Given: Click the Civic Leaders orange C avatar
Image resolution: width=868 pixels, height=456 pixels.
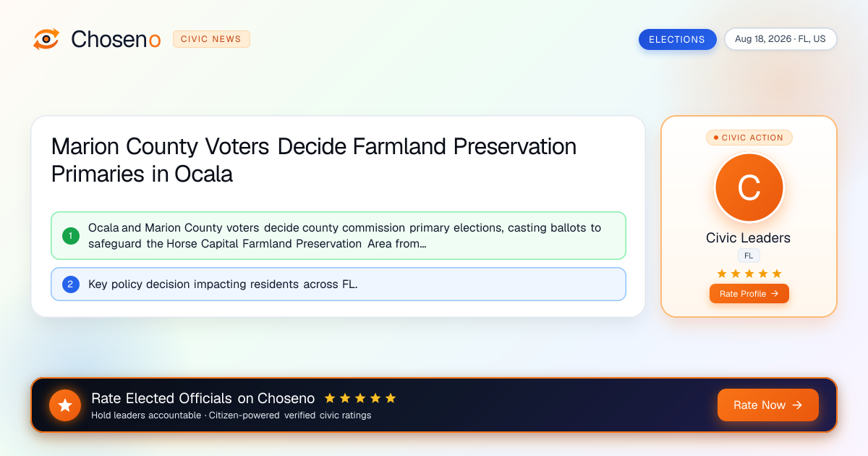Looking at the screenshot, I should click(x=749, y=188).
